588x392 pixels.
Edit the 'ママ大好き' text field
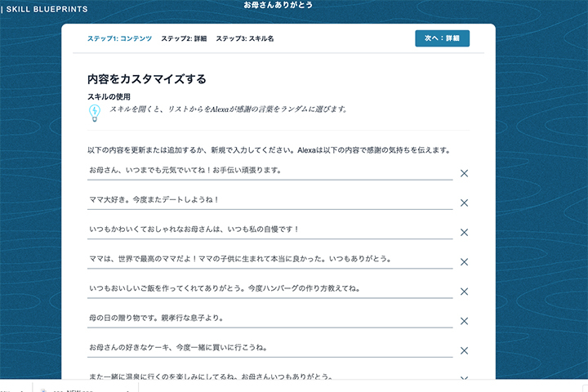[x=269, y=199]
